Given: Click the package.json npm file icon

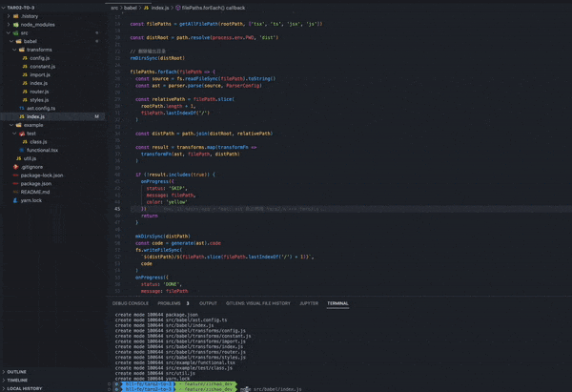Looking at the screenshot, I should [15, 183].
